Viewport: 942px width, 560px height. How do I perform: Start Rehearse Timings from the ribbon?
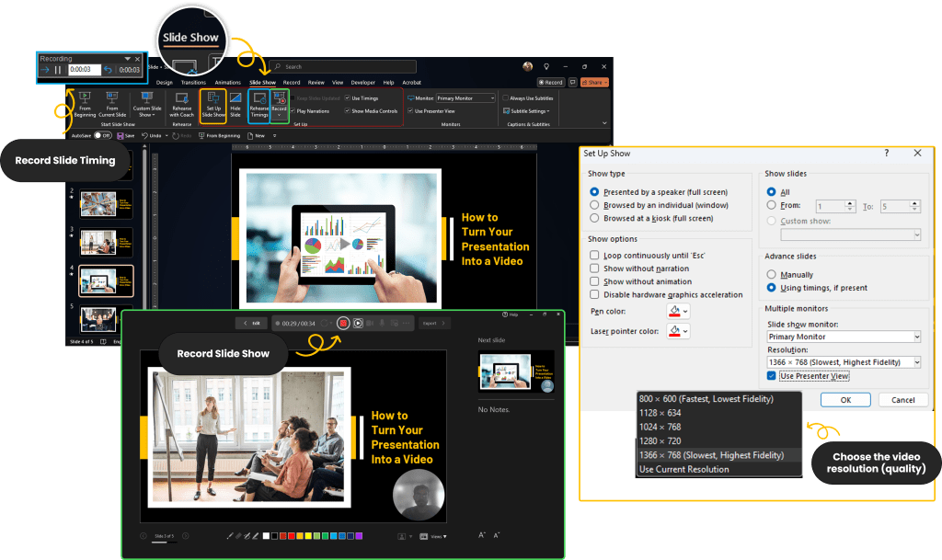[258, 104]
